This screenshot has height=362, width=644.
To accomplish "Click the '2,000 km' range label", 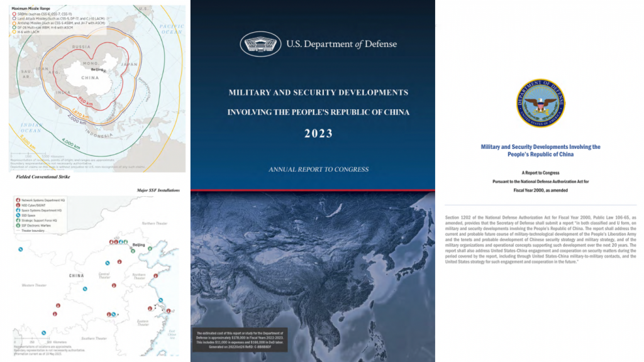I will 77,120.
